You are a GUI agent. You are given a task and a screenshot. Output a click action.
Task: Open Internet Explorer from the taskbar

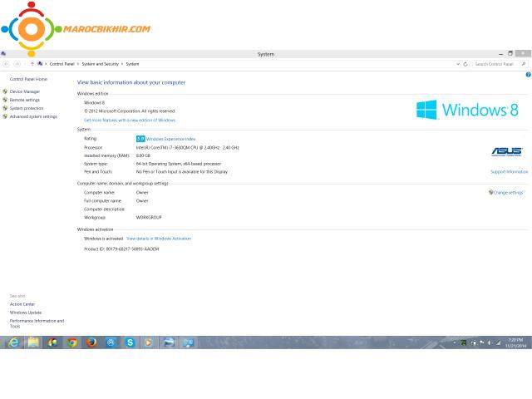pyautogui.click(x=13, y=342)
